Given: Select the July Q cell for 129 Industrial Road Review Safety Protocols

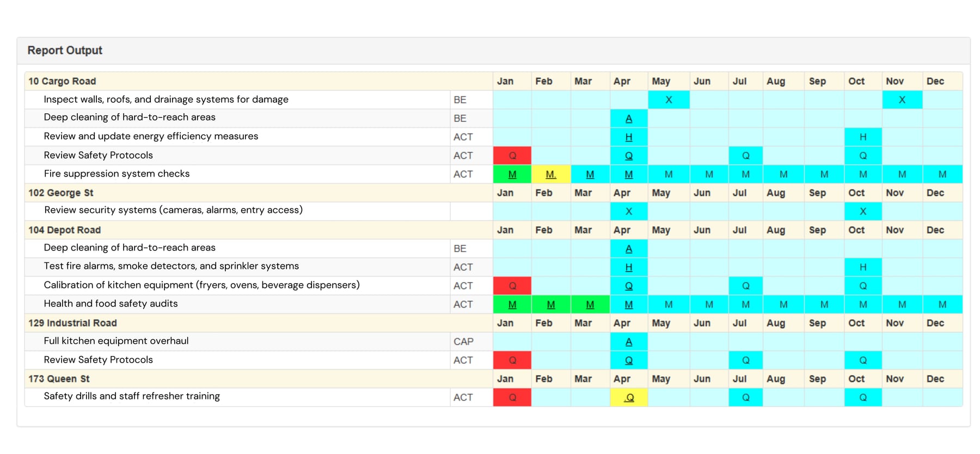Looking at the screenshot, I should (x=746, y=360).
